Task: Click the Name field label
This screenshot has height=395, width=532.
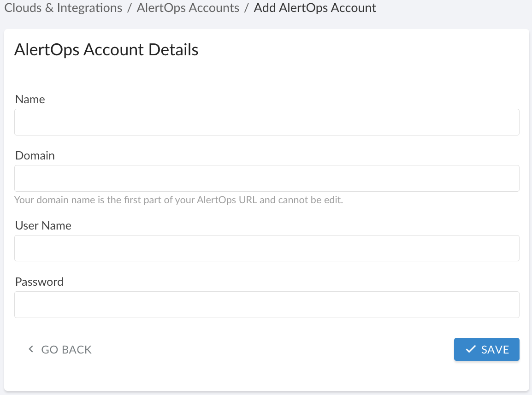Action: 30,99
